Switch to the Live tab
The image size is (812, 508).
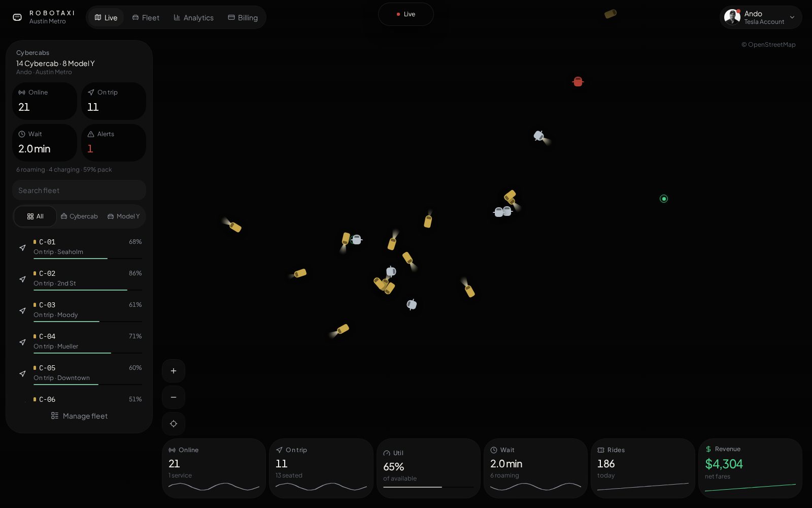click(106, 17)
